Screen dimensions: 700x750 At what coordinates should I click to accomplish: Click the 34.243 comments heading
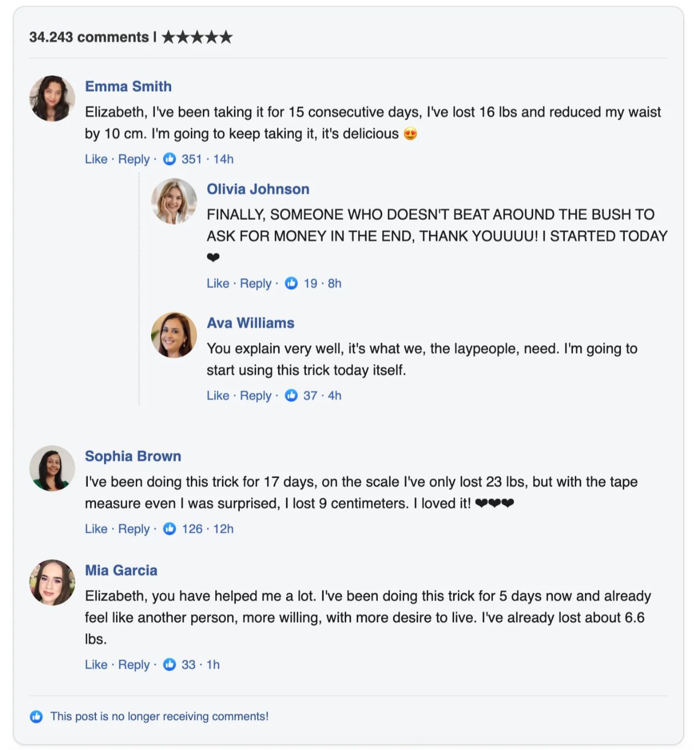click(x=89, y=37)
